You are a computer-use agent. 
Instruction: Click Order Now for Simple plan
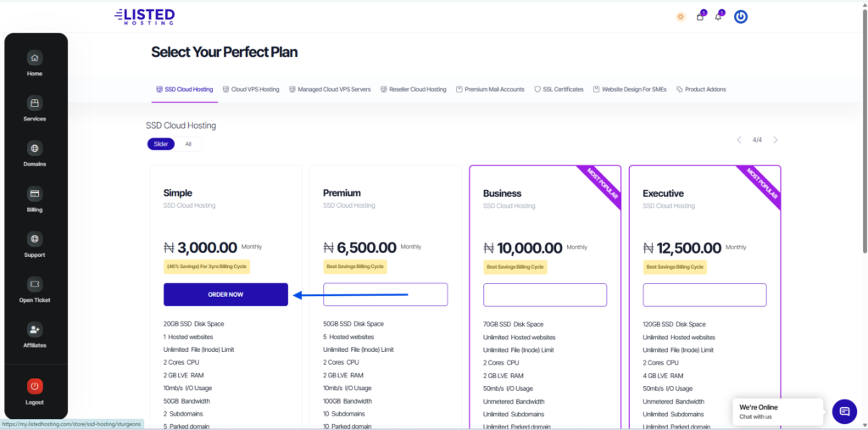[225, 294]
